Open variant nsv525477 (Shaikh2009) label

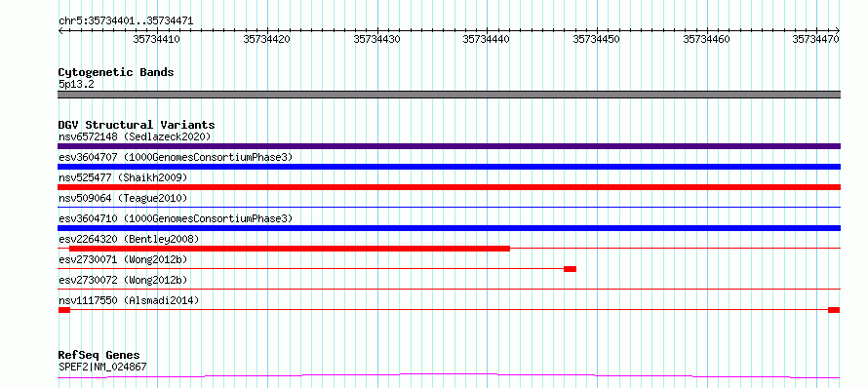pos(123,177)
